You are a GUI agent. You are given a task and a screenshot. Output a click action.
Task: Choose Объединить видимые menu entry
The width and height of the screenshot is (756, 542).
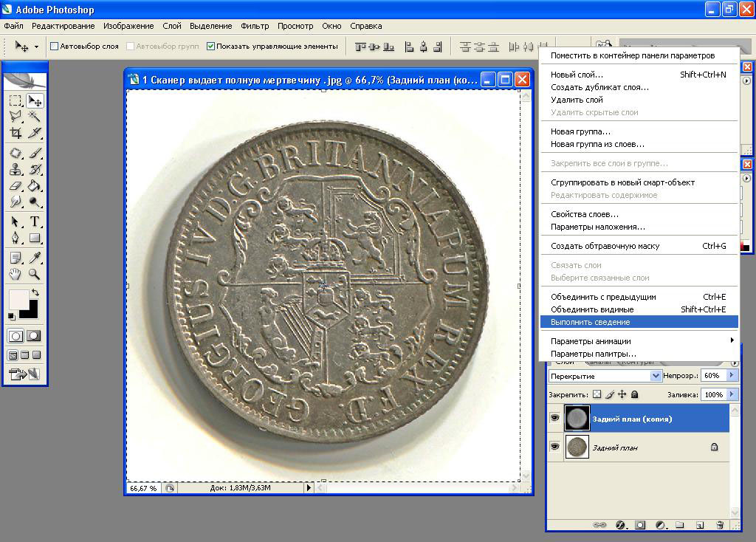[x=639, y=309]
